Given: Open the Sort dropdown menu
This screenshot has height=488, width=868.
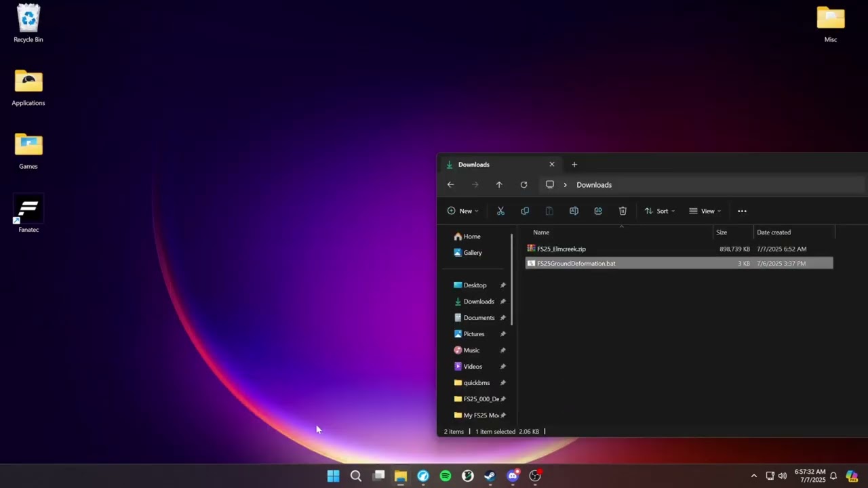Looking at the screenshot, I should click(x=660, y=211).
